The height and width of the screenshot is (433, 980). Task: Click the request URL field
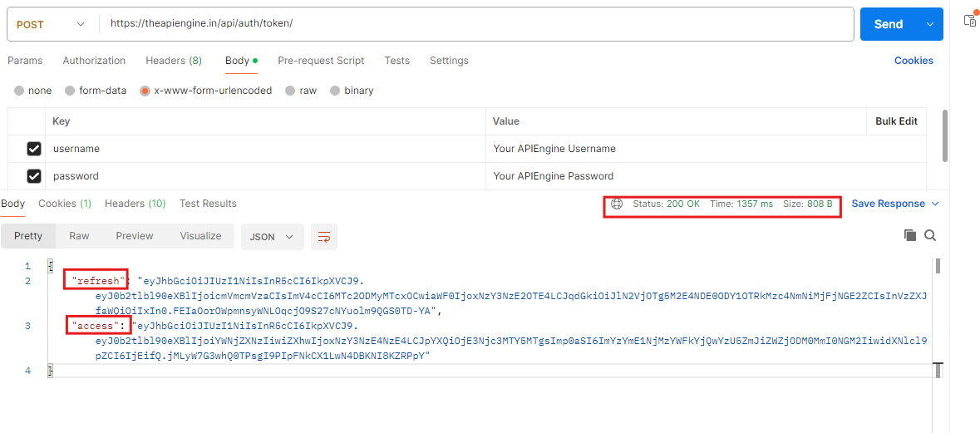click(x=474, y=24)
